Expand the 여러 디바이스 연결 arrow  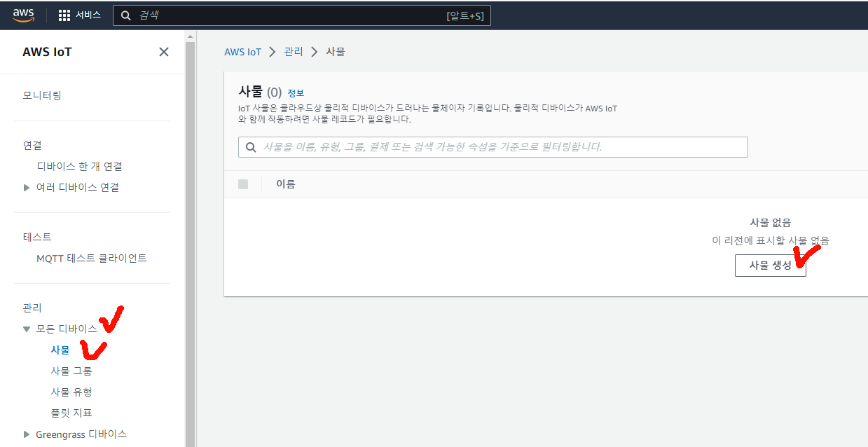click(27, 188)
